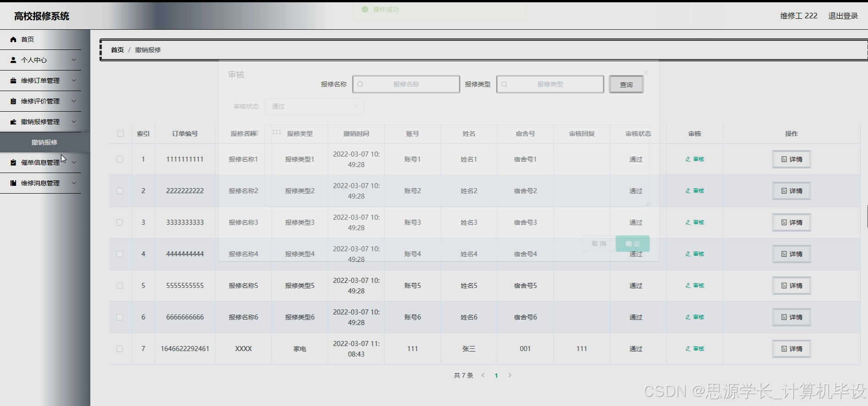Expand 个人中心 chevron

click(x=74, y=60)
